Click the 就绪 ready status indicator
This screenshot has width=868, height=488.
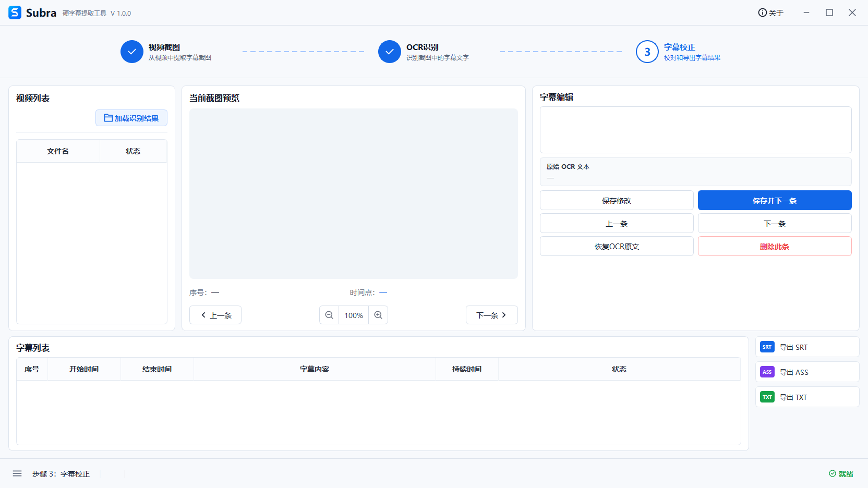(x=841, y=474)
